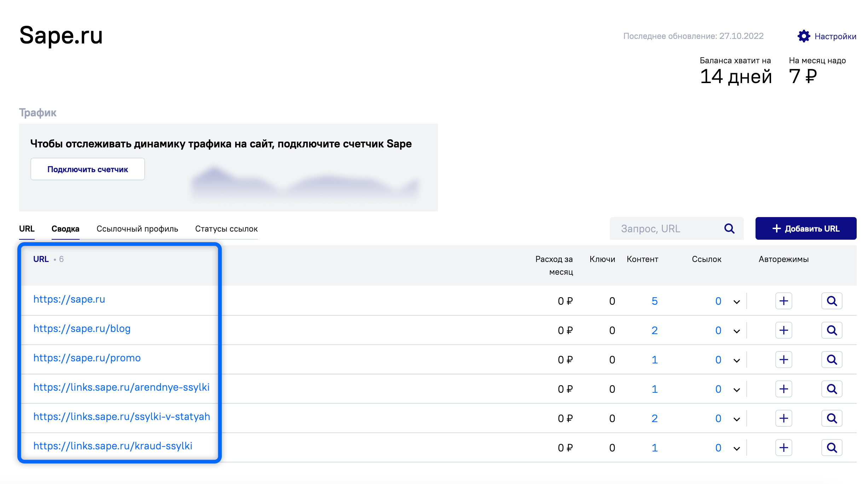Click links count 0 in arendnye-ssylki row

click(x=718, y=389)
